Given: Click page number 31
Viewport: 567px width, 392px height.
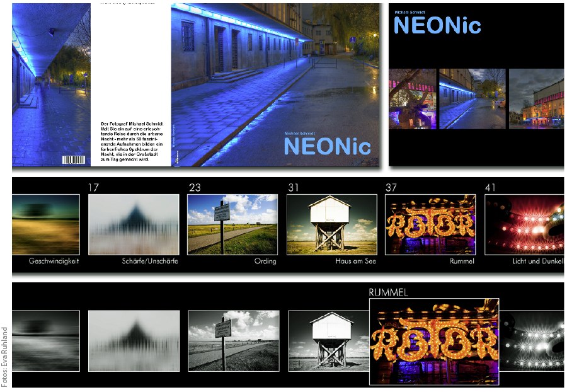Looking at the screenshot, I should click(293, 187).
